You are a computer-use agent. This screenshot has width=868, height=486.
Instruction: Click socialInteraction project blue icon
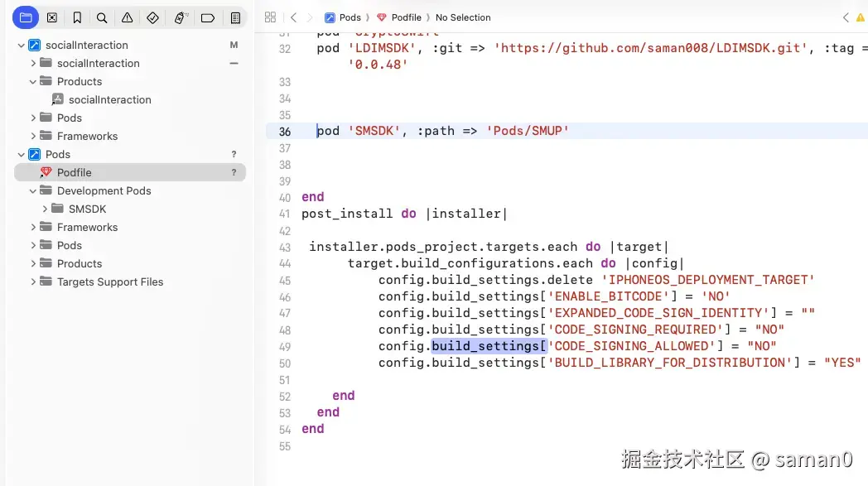[x=34, y=45]
